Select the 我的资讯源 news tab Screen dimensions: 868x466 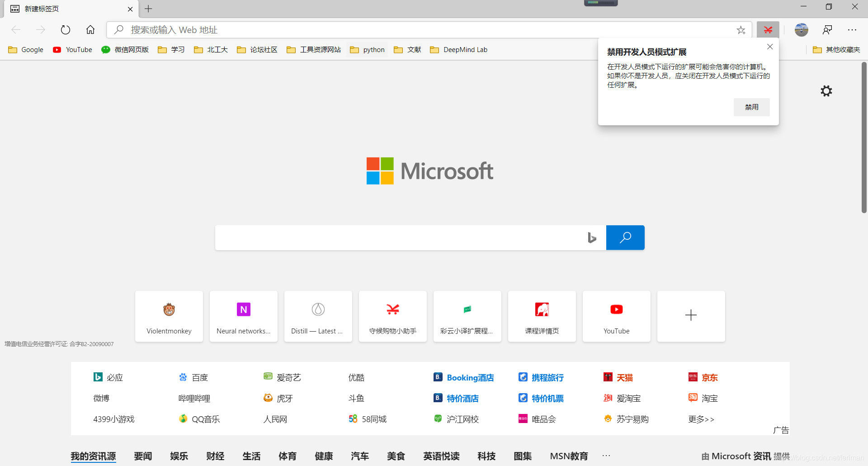(x=93, y=456)
